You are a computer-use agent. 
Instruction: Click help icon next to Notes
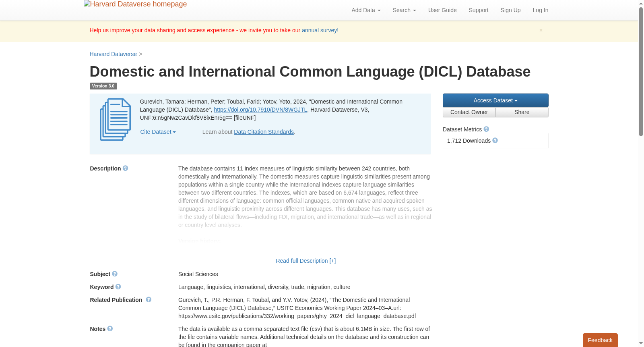coord(110,329)
